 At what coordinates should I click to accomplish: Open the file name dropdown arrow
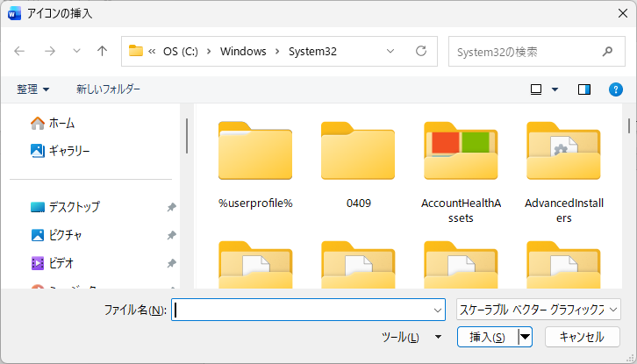pyautogui.click(x=438, y=310)
